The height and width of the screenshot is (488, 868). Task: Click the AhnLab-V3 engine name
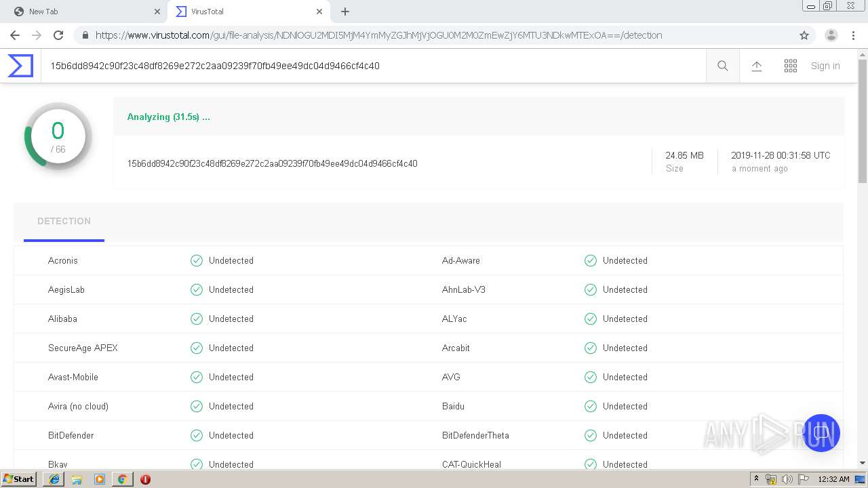pos(464,289)
